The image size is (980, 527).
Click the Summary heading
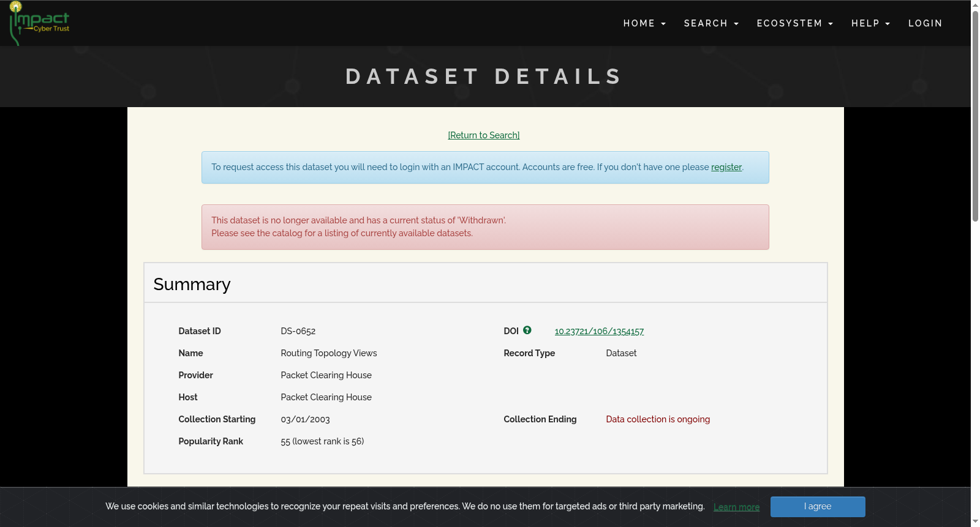(192, 284)
